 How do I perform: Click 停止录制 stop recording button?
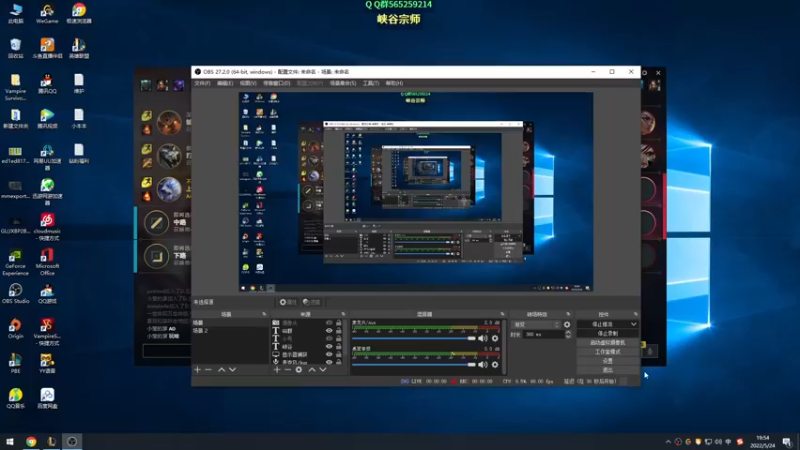point(607,334)
